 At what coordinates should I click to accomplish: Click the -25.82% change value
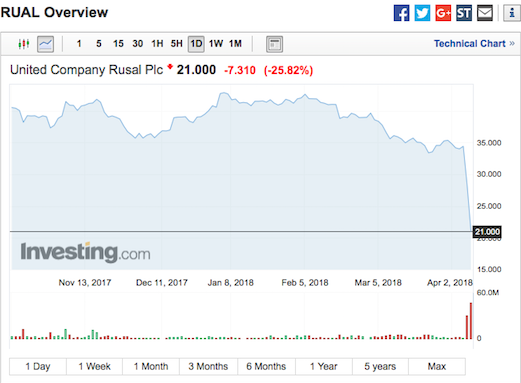click(x=288, y=70)
